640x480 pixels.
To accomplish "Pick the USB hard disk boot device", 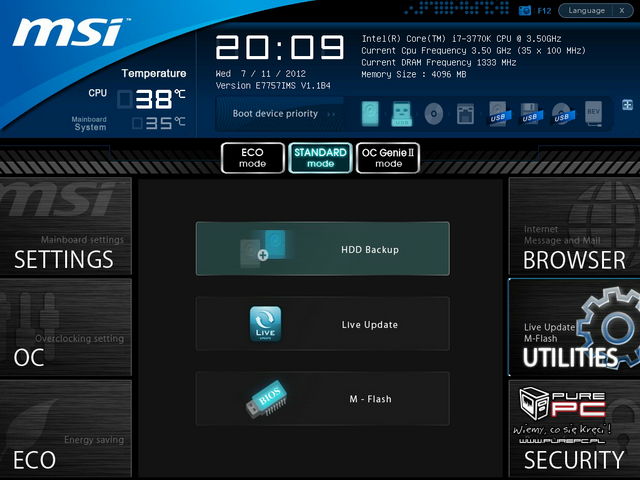I will [498, 114].
